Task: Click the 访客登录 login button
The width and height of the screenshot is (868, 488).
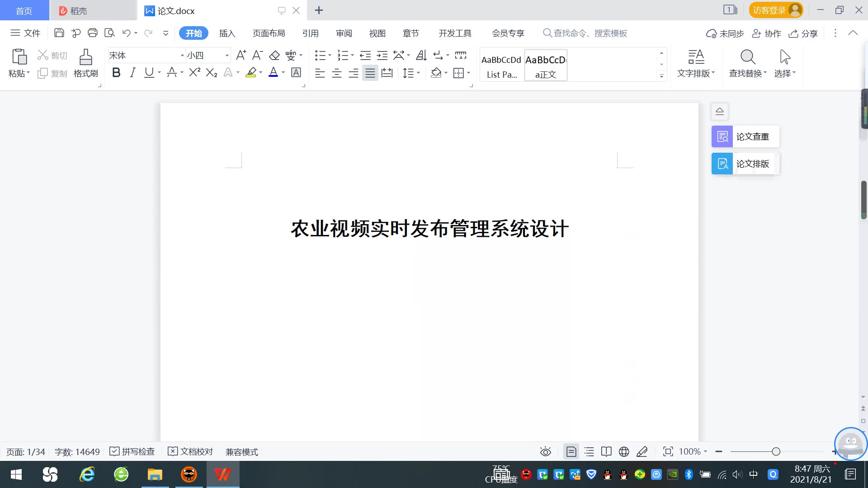Action: [x=775, y=10]
